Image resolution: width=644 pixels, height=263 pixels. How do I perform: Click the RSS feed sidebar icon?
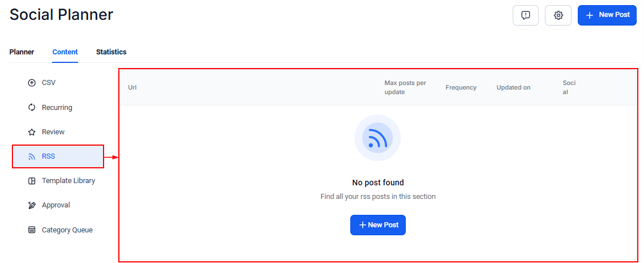[32, 156]
